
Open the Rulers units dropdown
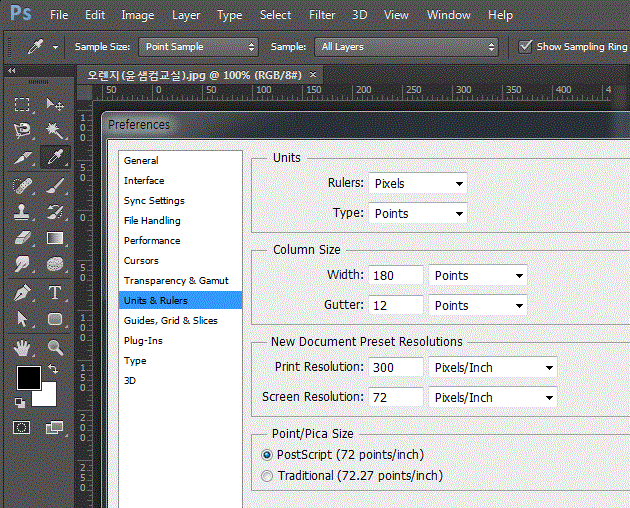pos(418,184)
